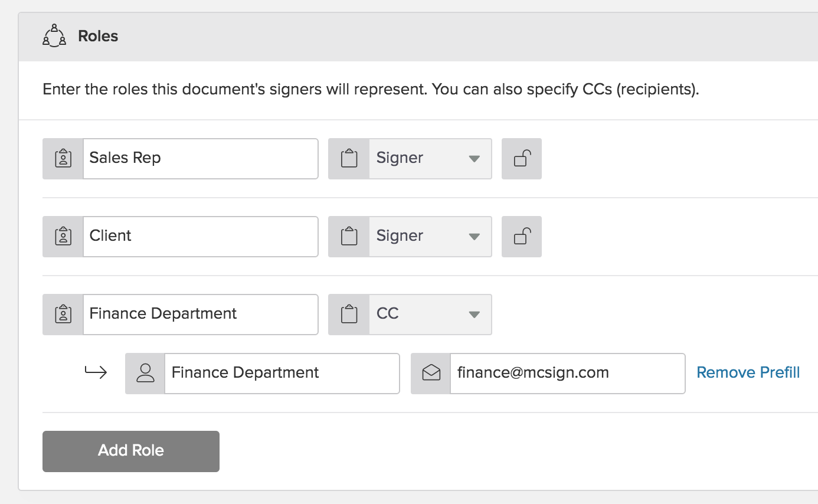Click the badge icon beside Sales Rep

coord(63,159)
